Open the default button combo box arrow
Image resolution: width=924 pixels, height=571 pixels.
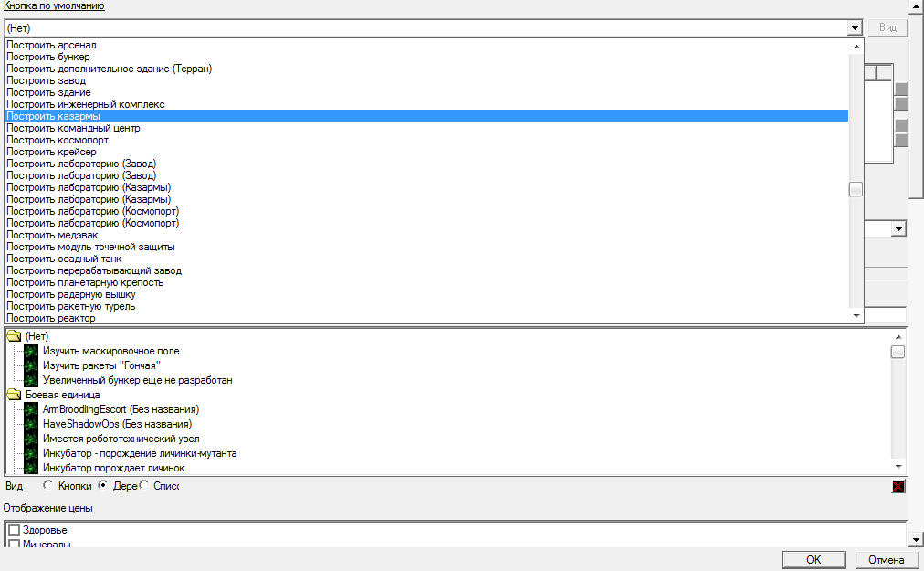tap(855, 28)
